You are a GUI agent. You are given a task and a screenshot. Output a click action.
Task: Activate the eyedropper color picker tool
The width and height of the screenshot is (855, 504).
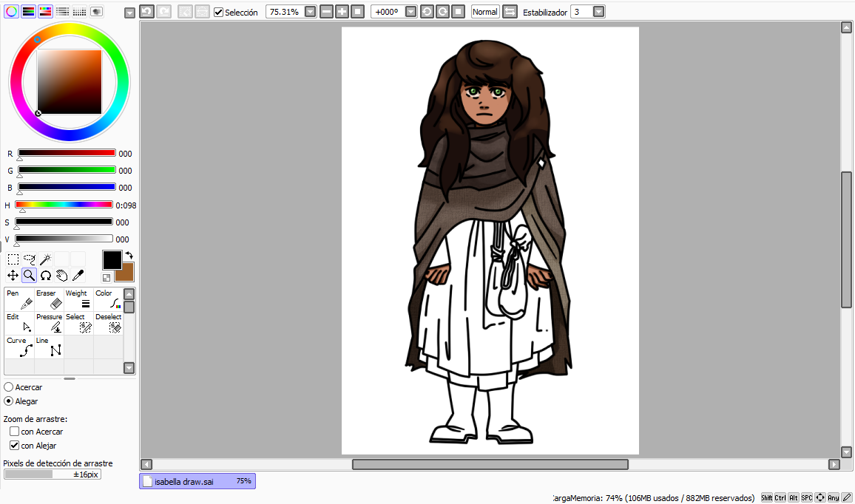(78, 276)
